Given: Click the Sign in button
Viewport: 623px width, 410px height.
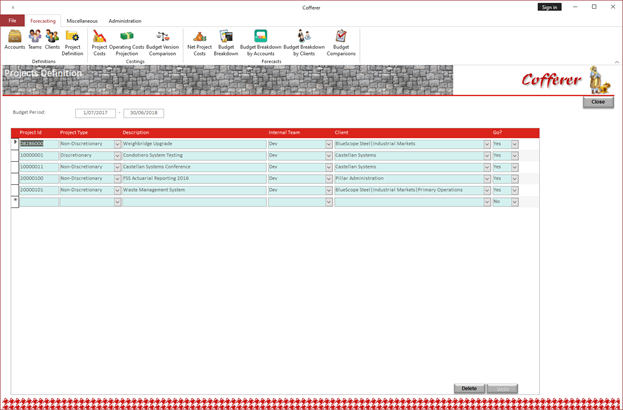Looking at the screenshot, I should point(549,7).
